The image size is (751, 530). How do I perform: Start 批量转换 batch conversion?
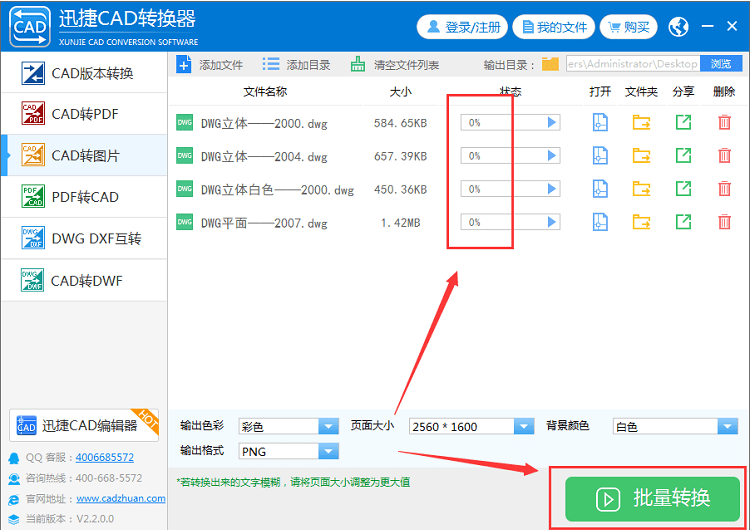pyautogui.click(x=652, y=499)
